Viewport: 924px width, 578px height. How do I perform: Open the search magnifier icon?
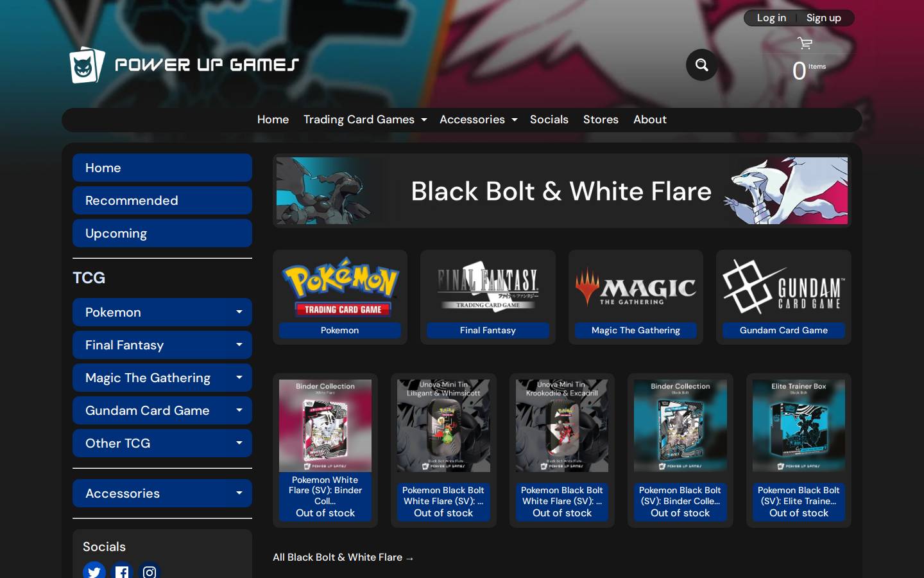click(x=702, y=65)
